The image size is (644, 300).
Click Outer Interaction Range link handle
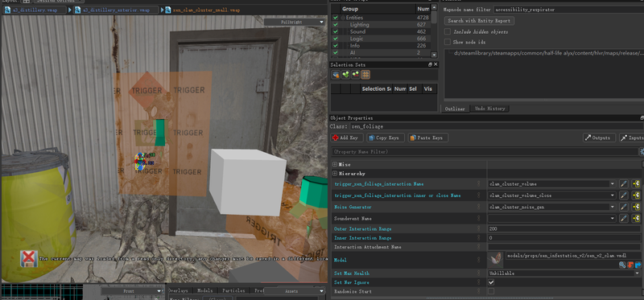(478, 229)
